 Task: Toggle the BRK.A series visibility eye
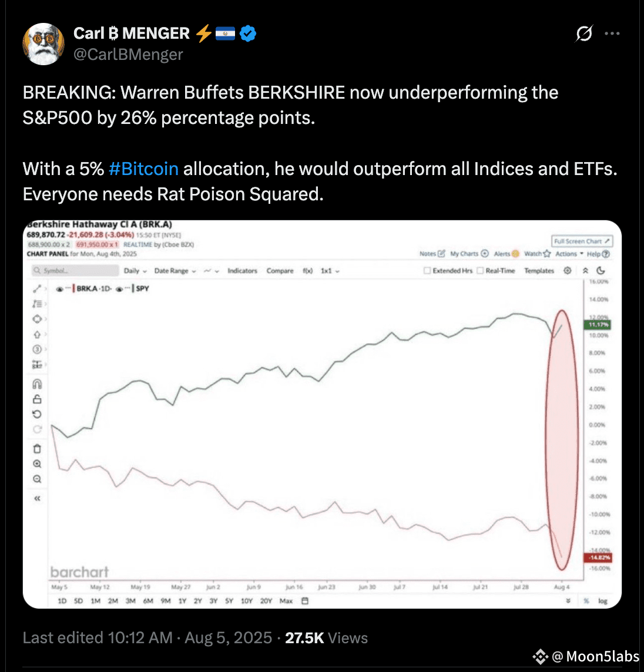click(59, 289)
